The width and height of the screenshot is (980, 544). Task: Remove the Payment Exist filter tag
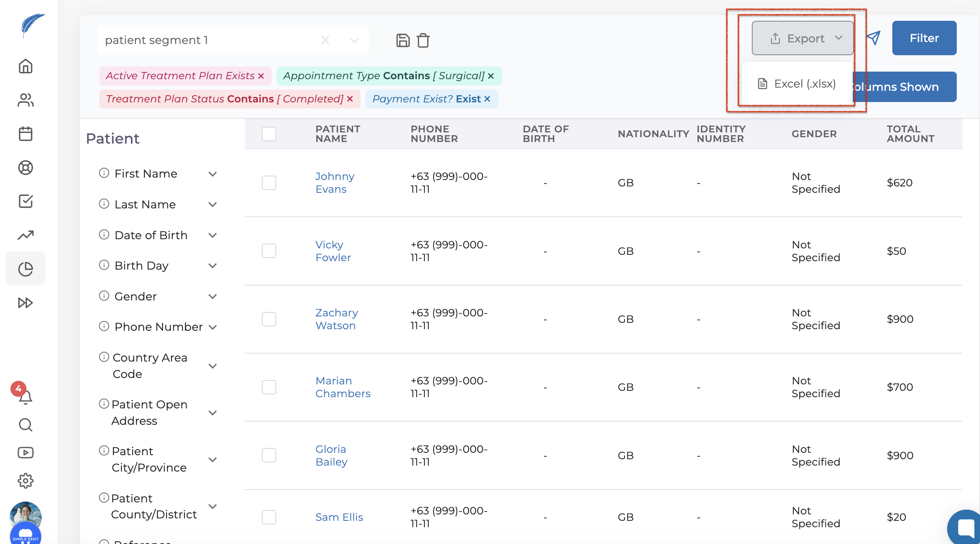point(487,99)
